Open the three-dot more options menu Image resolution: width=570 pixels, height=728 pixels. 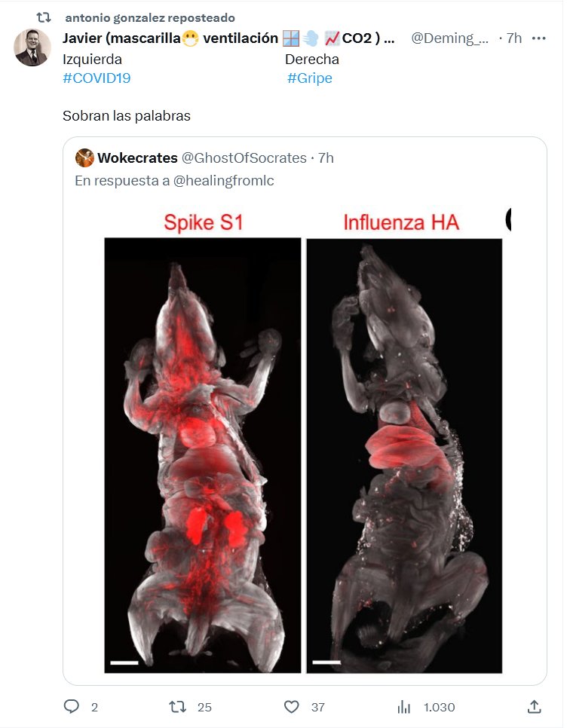click(538, 38)
